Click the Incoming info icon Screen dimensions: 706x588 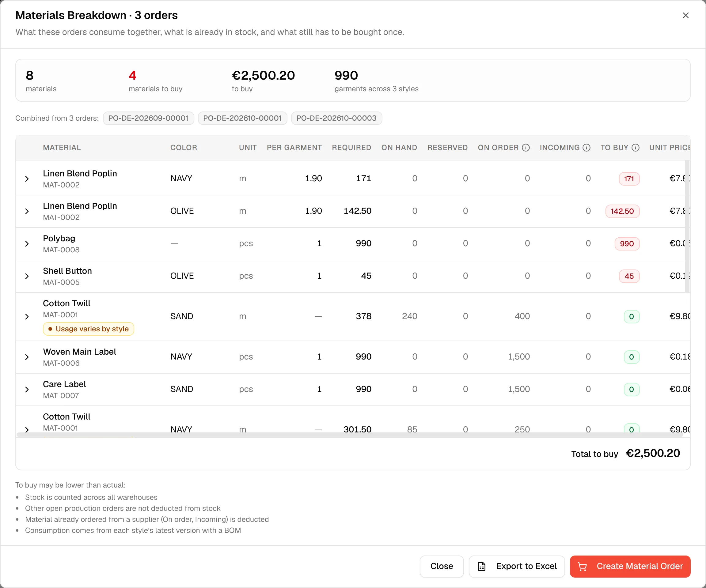(586, 148)
